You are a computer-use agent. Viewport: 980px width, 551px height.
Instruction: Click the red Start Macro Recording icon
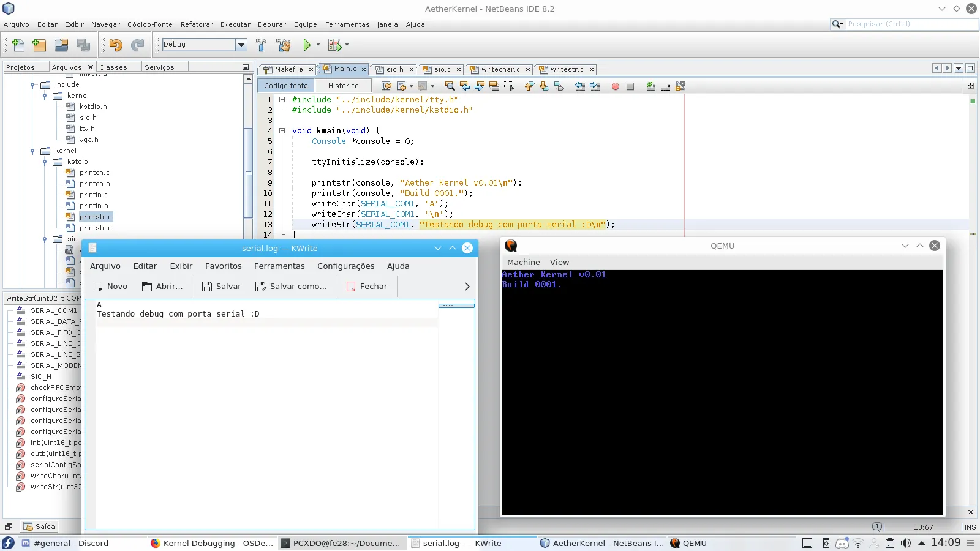(x=615, y=86)
